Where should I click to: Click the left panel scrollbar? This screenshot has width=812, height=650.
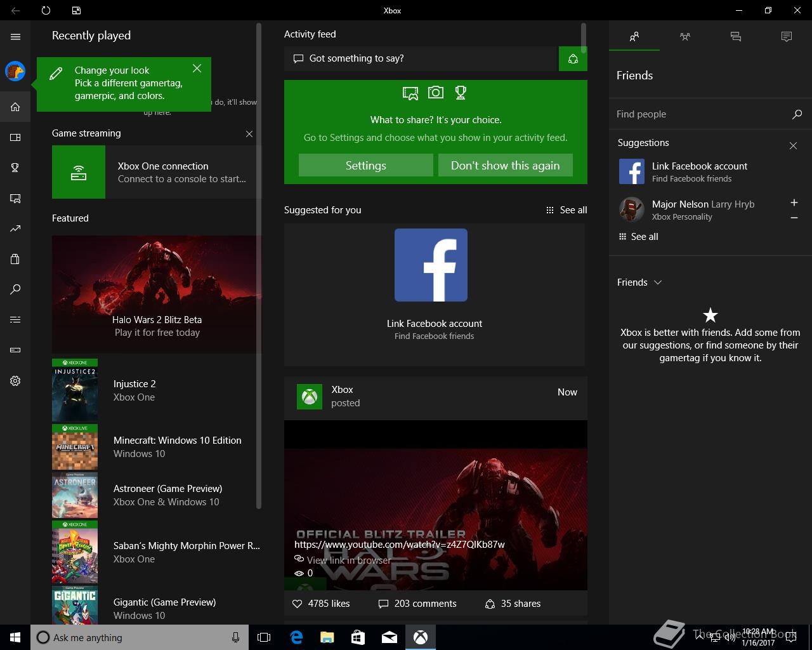click(x=258, y=267)
